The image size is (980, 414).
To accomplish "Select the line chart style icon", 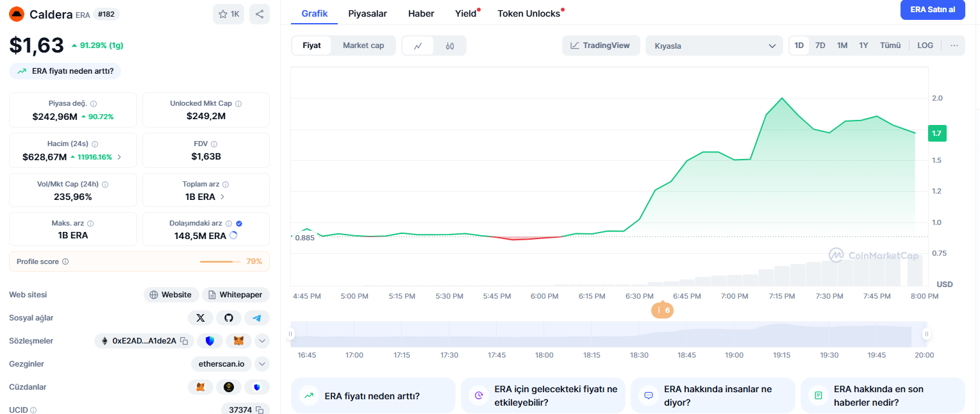I will coord(418,46).
